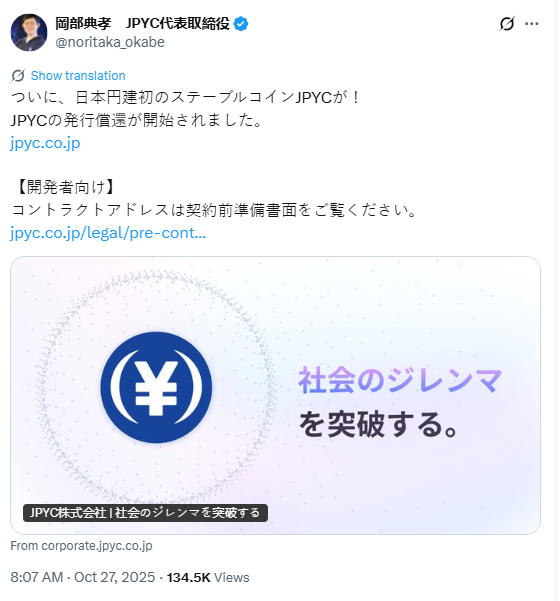Click the card caption JPYC株式会社 | 社会のジレンマを突破する
The height and width of the screenshot is (601, 560).
[x=145, y=512]
